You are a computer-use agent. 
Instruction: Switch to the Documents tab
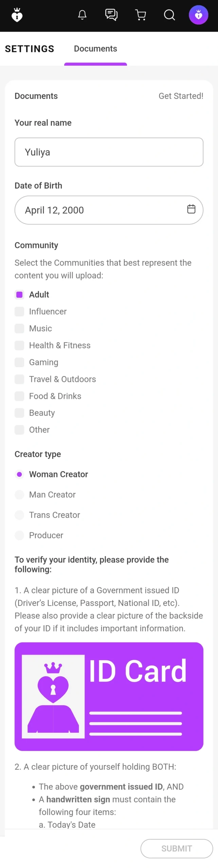tap(95, 49)
